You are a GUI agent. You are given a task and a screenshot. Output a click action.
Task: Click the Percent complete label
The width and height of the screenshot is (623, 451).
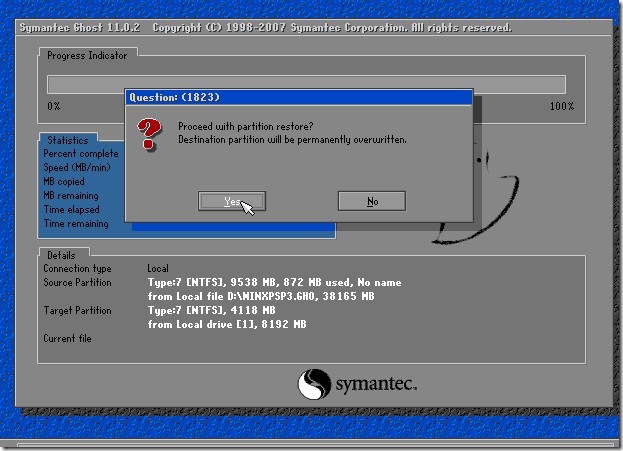pyautogui.click(x=81, y=153)
